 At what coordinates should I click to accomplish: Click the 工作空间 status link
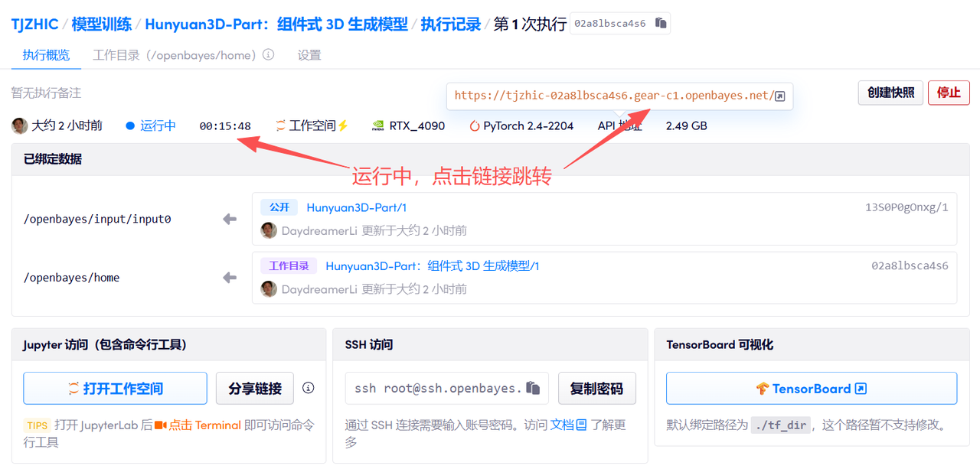[x=312, y=125]
